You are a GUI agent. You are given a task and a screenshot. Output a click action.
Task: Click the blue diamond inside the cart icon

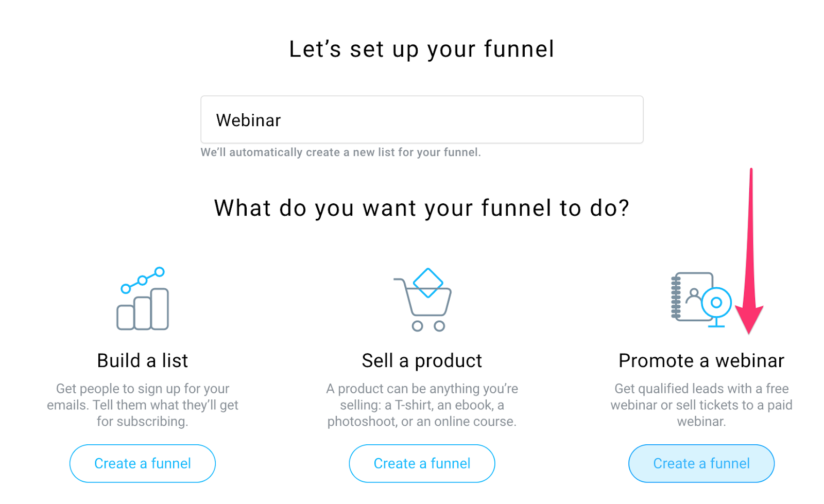coord(428,283)
